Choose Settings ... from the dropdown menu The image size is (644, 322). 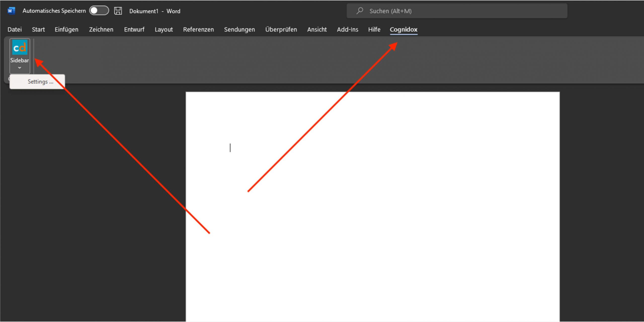point(40,82)
